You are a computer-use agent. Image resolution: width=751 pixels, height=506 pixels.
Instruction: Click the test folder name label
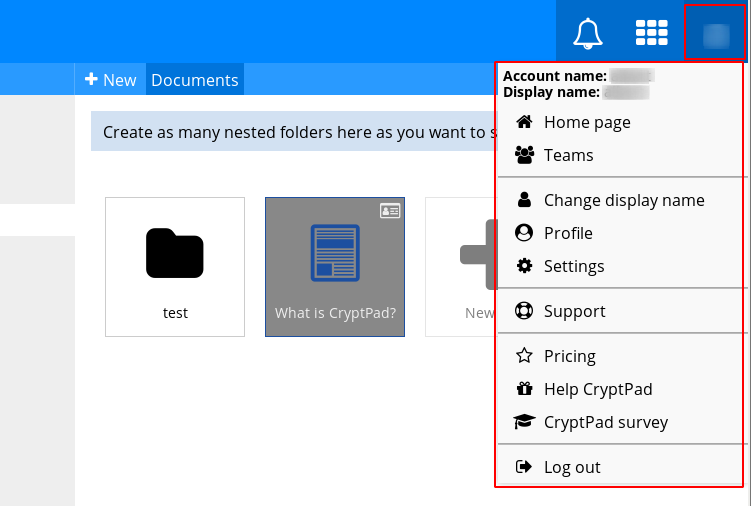coord(175,313)
